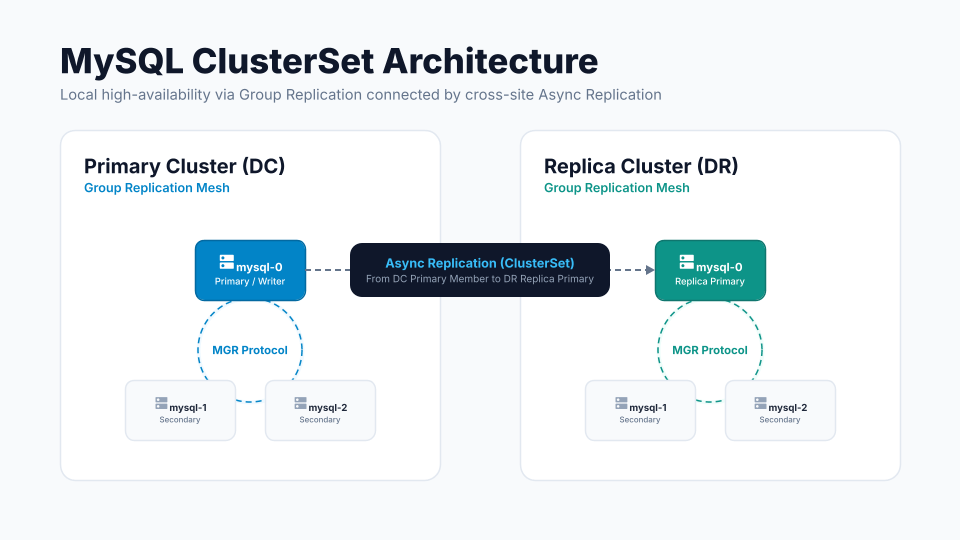
Task: Click the "Primary Cluster (DC)" heading
Action: [x=184, y=166]
